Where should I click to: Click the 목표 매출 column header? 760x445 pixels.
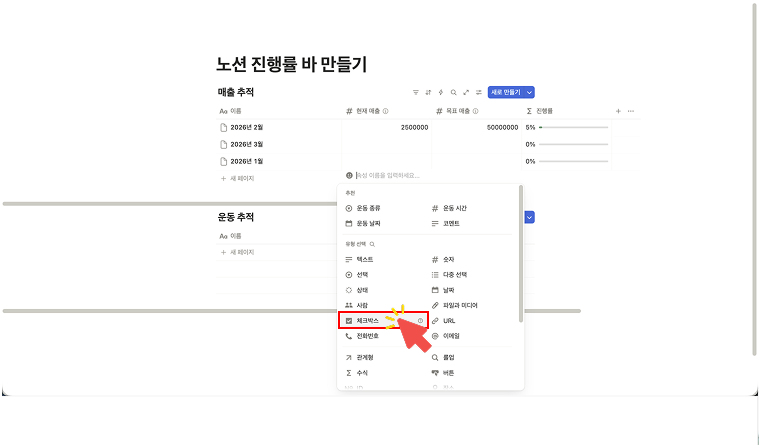point(457,111)
